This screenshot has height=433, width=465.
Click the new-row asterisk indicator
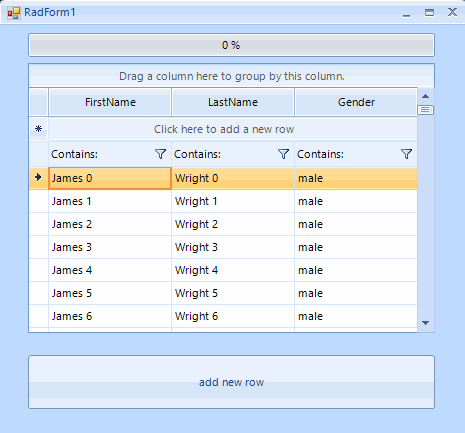point(39,129)
